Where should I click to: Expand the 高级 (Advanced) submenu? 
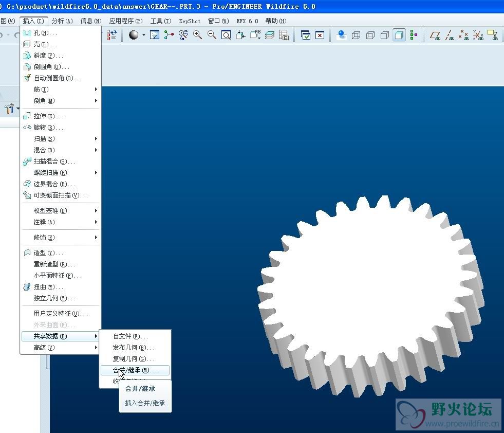pos(61,348)
